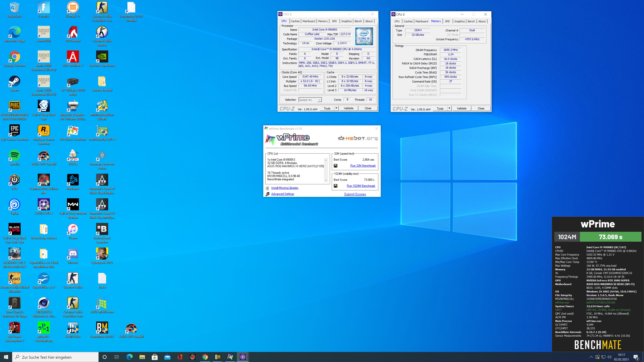The image size is (644, 362).
Task: Click the save icon beside Run 32M Benchmark
Action: coord(335,166)
